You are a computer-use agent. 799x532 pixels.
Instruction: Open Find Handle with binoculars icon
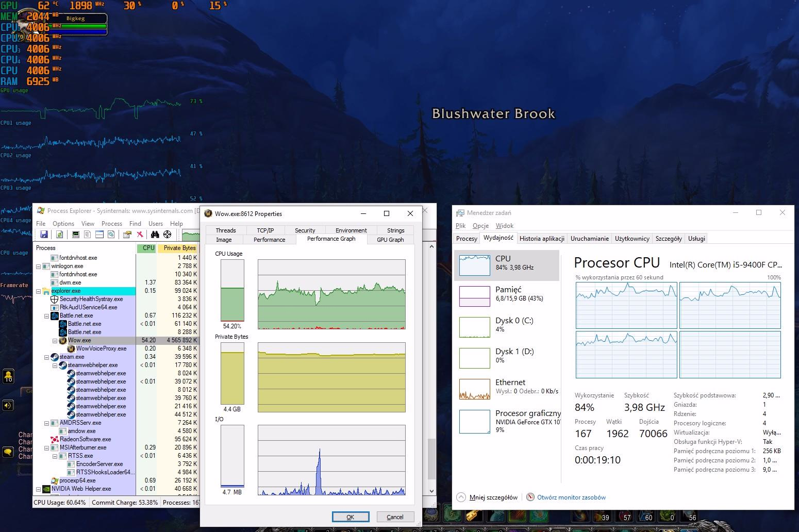(155, 235)
